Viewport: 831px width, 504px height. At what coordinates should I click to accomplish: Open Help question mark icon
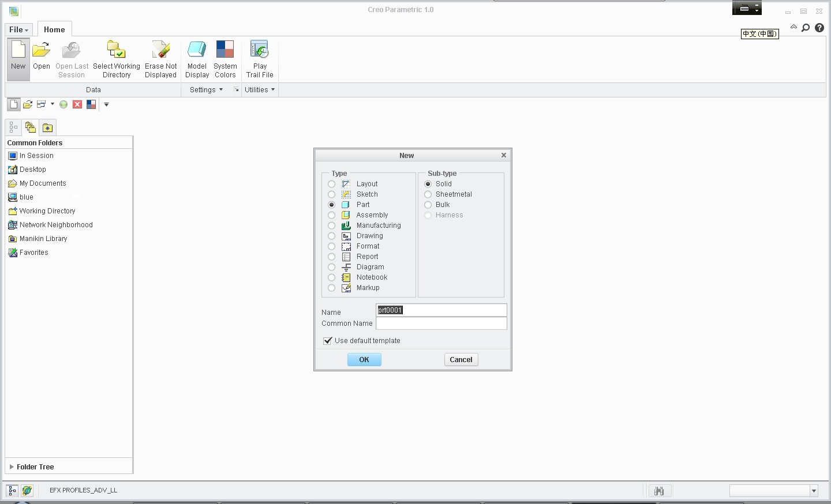(819, 28)
